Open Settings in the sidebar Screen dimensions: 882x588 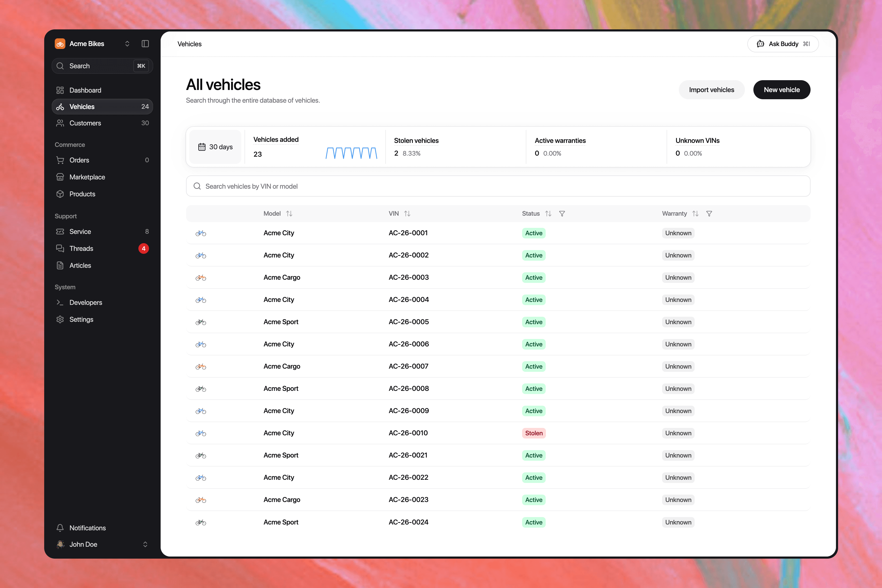pyautogui.click(x=102, y=319)
